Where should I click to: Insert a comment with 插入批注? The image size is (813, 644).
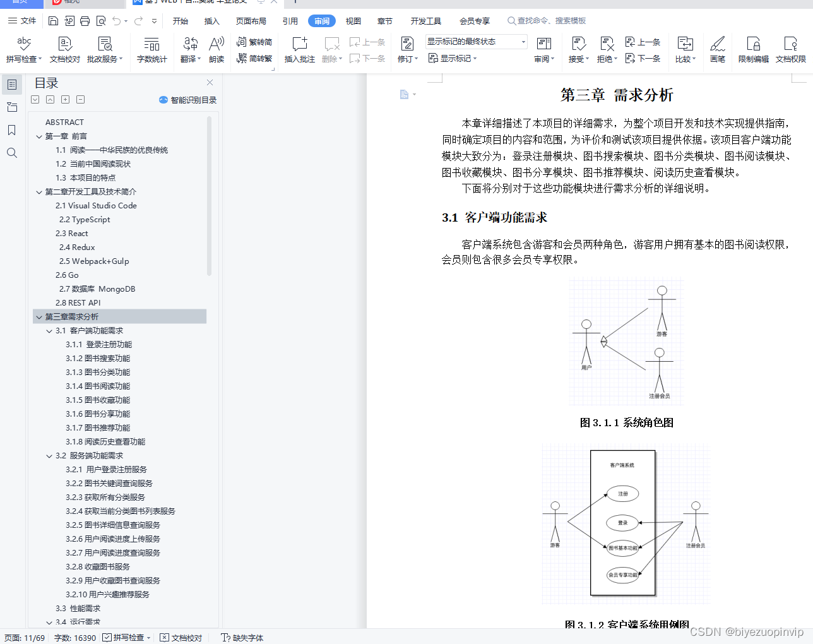click(x=299, y=49)
